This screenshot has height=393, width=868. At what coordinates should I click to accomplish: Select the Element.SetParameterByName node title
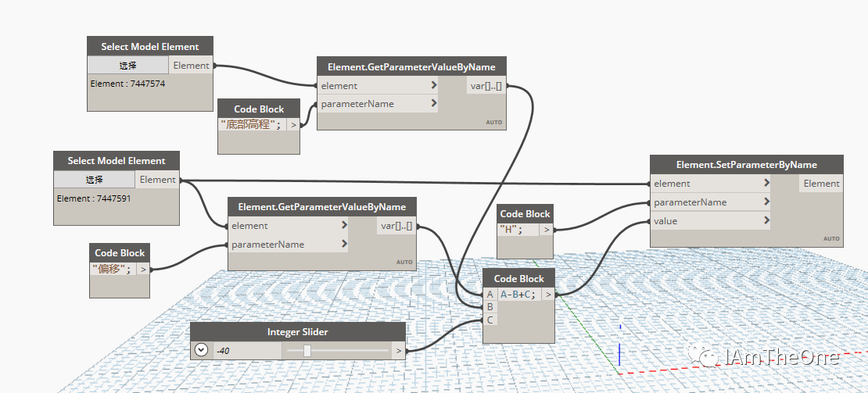(x=746, y=165)
